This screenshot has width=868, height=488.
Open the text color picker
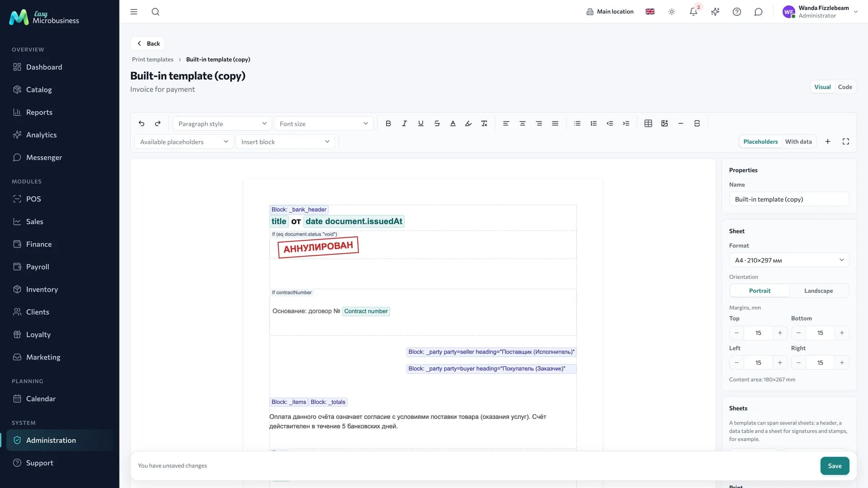[453, 123]
